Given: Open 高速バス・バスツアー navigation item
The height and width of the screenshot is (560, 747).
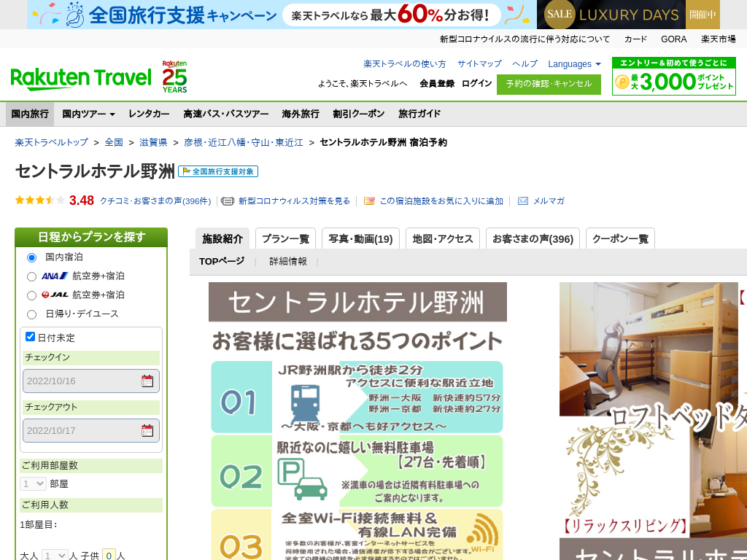Looking at the screenshot, I should pyautogui.click(x=226, y=114).
